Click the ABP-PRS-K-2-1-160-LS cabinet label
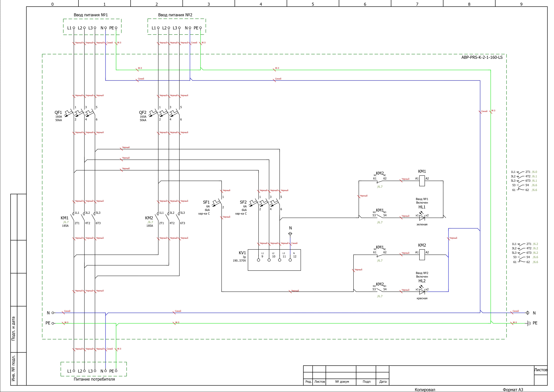Image resolution: width=554 pixels, height=392 pixels. (x=482, y=57)
